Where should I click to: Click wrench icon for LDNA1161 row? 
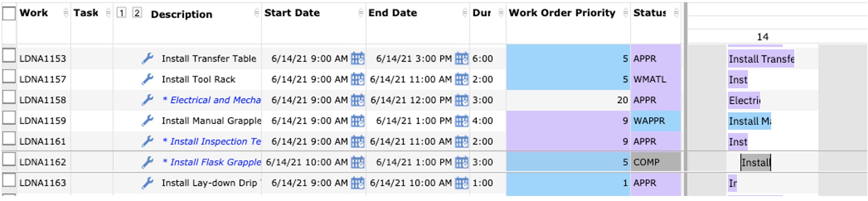point(147,141)
